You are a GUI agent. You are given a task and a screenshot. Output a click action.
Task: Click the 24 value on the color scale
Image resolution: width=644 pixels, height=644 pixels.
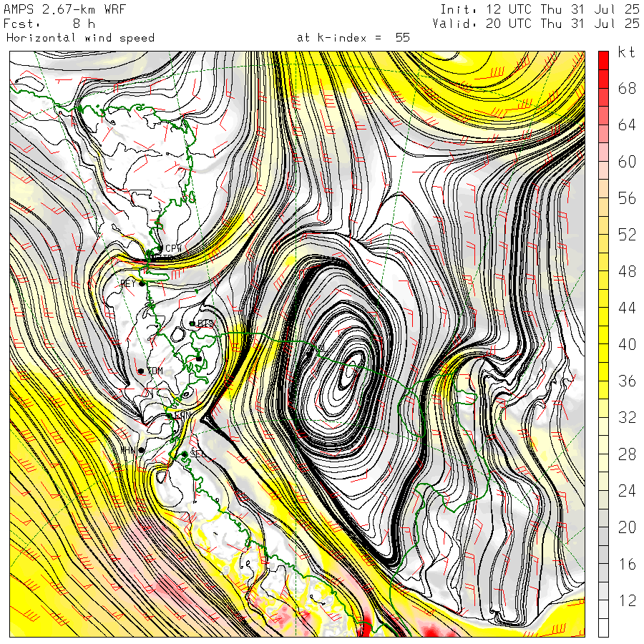tap(627, 491)
